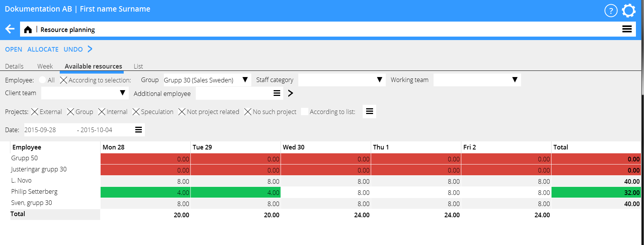Expand the Group dropdown
This screenshot has height=245, width=644.
click(245, 80)
